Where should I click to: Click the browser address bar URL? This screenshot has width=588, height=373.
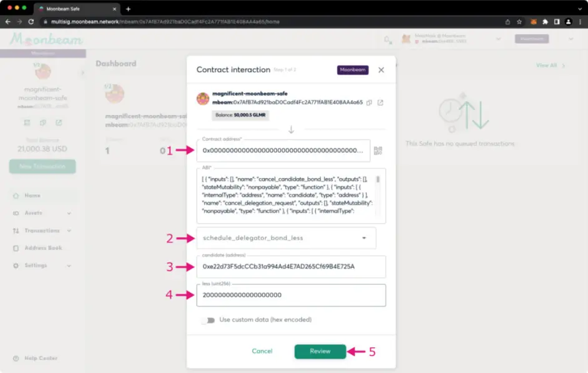pos(165,22)
